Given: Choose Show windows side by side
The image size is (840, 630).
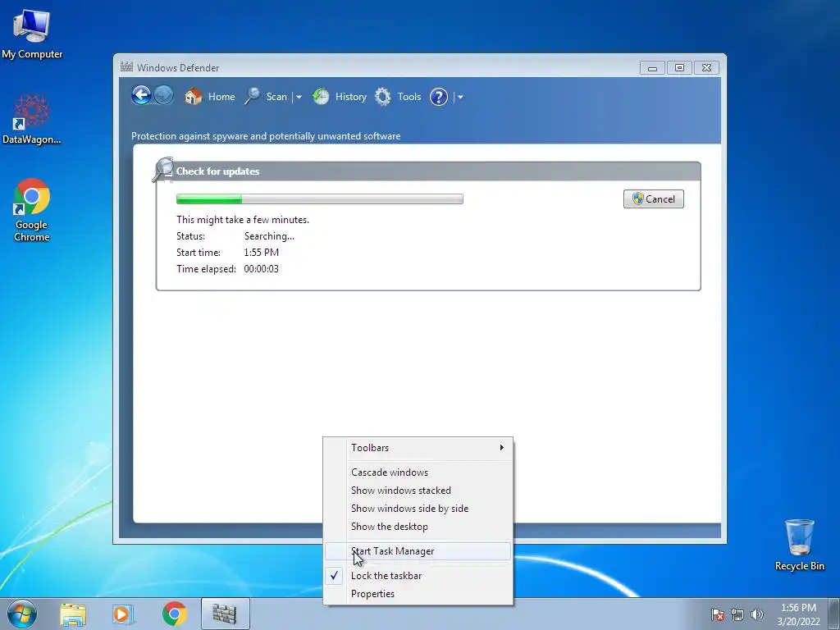Looking at the screenshot, I should click(418, 509).
